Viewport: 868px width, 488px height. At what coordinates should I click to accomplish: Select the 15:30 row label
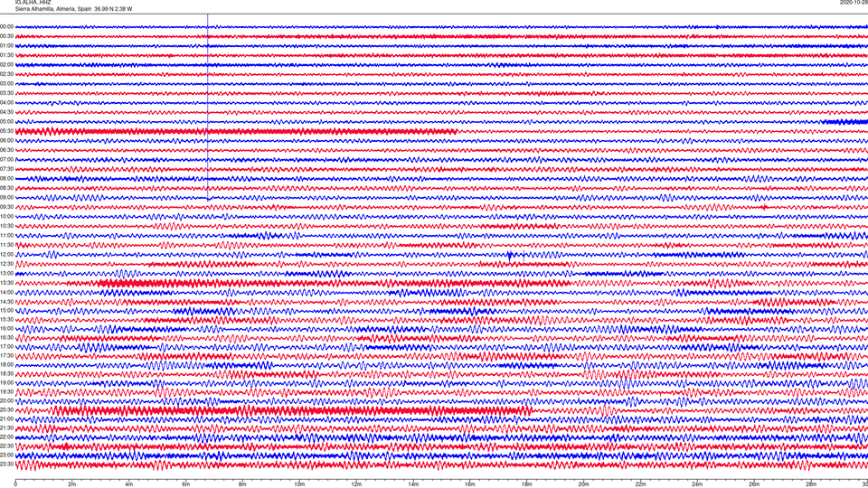pyautogui.click(x=6, y=319)
